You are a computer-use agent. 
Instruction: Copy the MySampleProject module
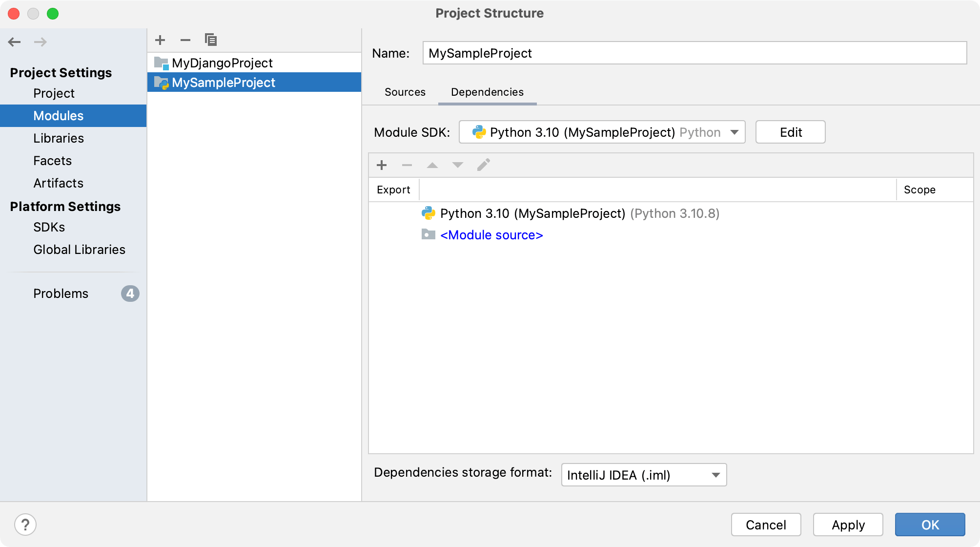tap(211, 40)
